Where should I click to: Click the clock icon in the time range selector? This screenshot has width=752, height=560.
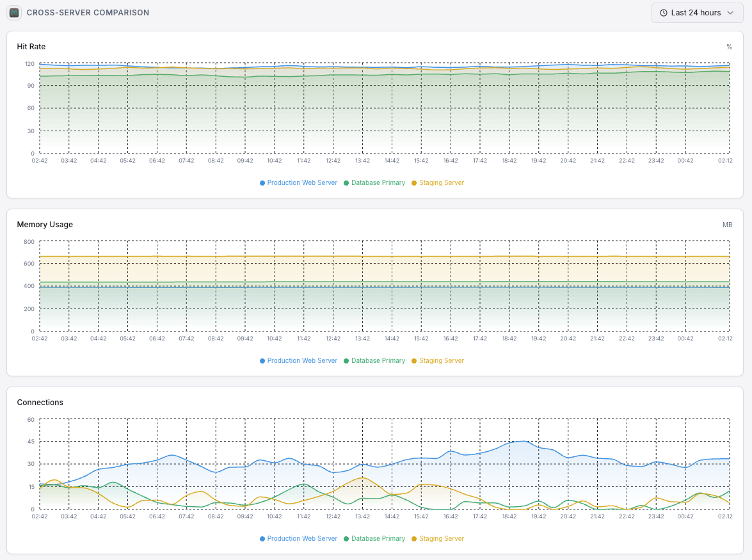click(664, 13)
